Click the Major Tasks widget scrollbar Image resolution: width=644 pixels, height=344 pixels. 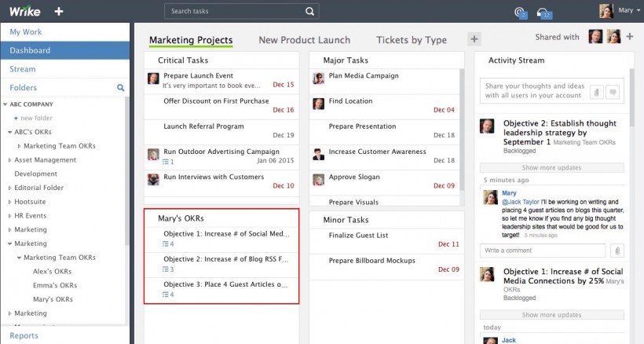(461, 130)
